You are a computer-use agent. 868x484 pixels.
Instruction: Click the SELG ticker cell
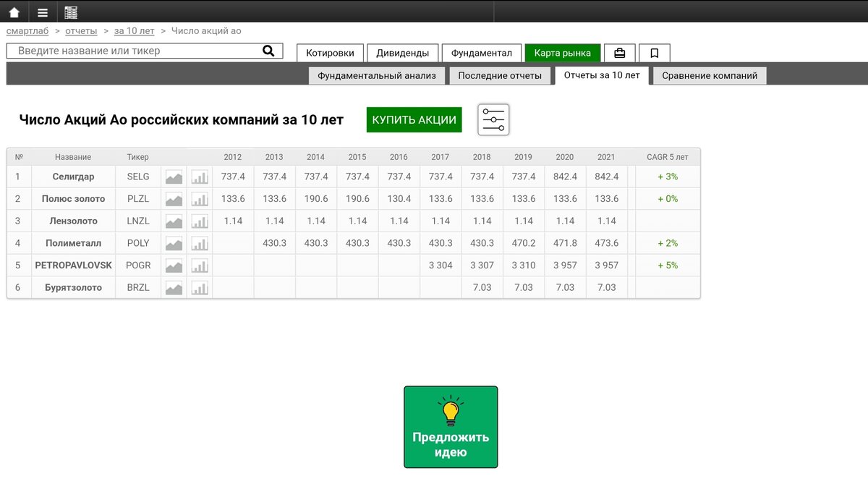[x=138, y=177]
